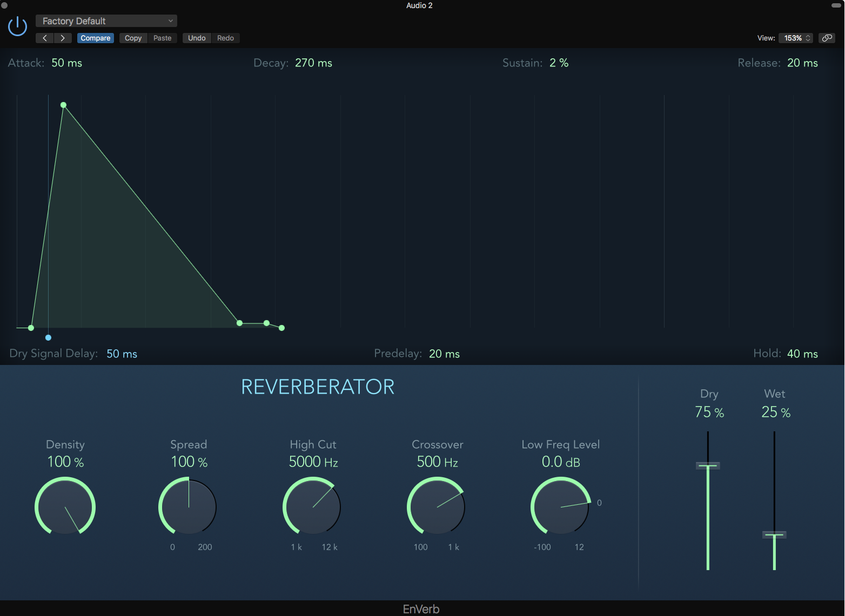Viewport: 845px width, 616px height.
Task: Select the High Cut knob
Action: pyautogui.click(x=312, y=506)
